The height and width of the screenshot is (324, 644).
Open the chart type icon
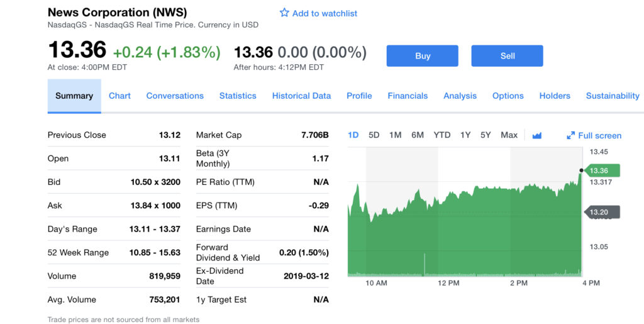[537, 135]
